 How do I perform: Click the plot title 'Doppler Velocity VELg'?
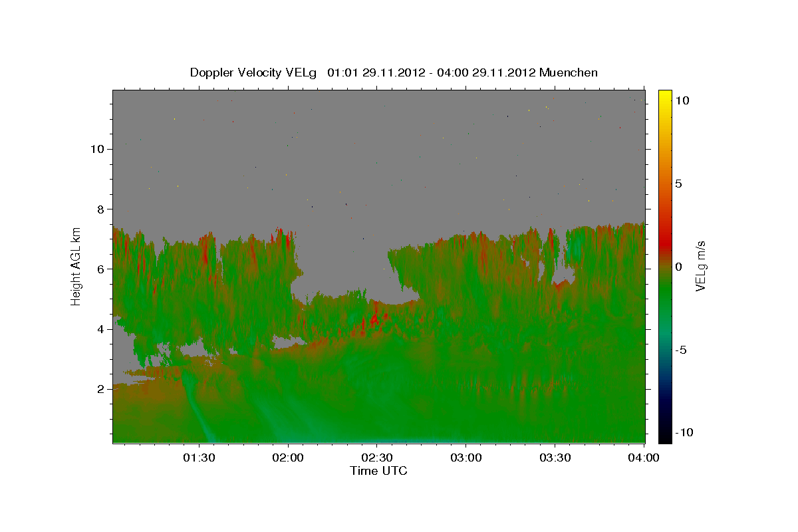point(255,72)
